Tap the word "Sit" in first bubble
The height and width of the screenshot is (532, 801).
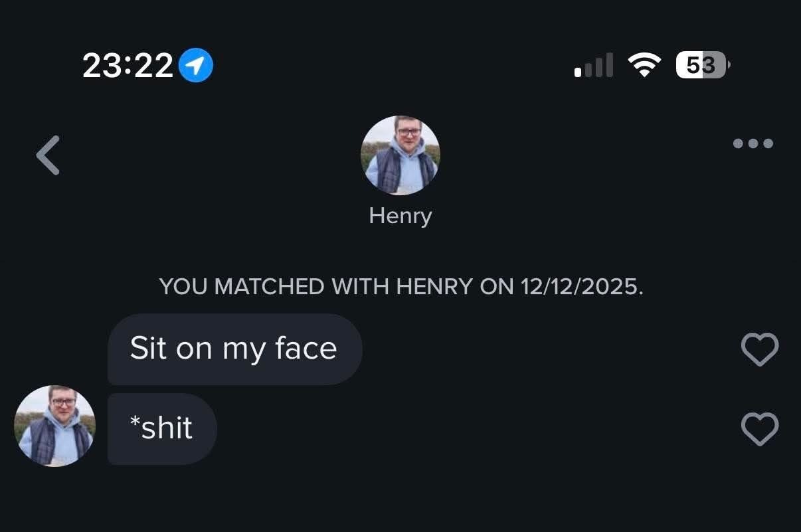tap(147, 348)
